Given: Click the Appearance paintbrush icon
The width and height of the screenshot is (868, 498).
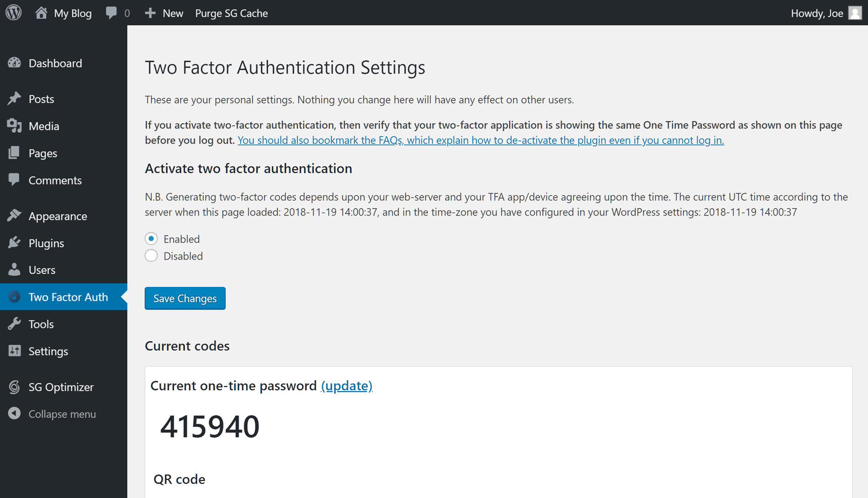Looking at the screenshot, I should (x=14, y=216).
